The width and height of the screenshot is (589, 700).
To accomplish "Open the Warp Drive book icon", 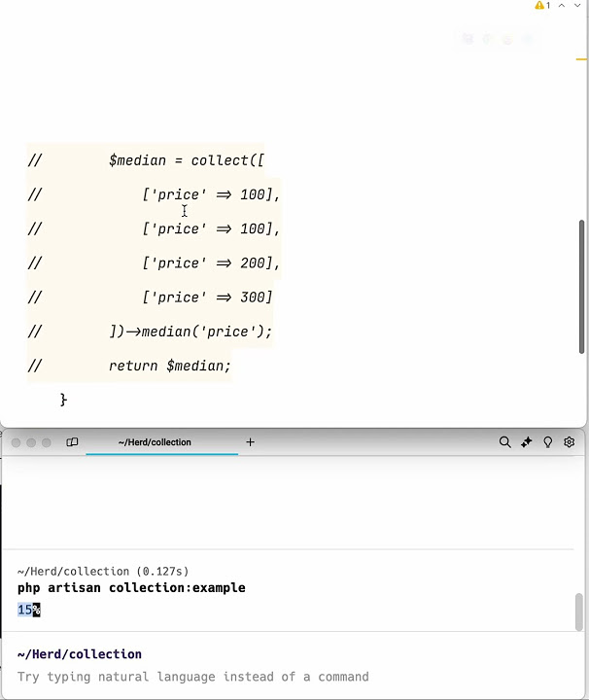I will (x=72, y=442).
